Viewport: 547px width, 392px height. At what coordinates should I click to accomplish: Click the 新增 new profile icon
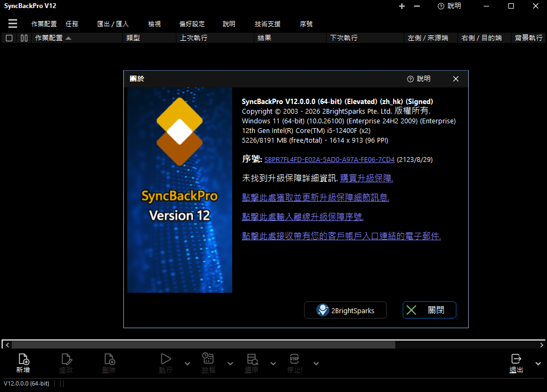click(23, 363)
